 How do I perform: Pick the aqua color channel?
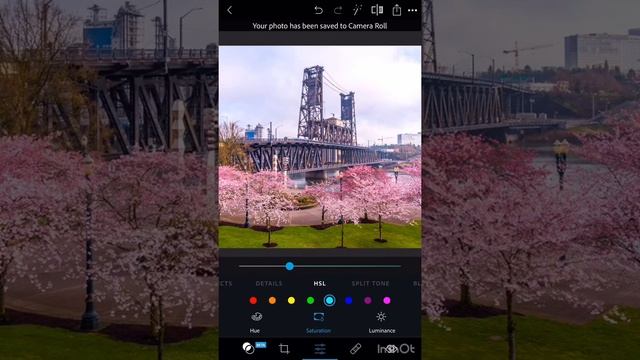[x=329, y=300]
